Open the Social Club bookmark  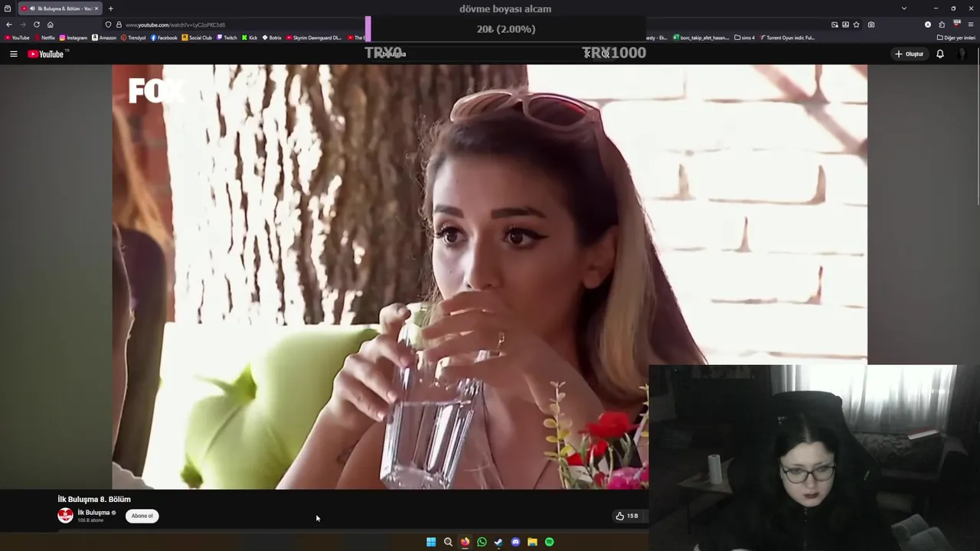(197, 37)
